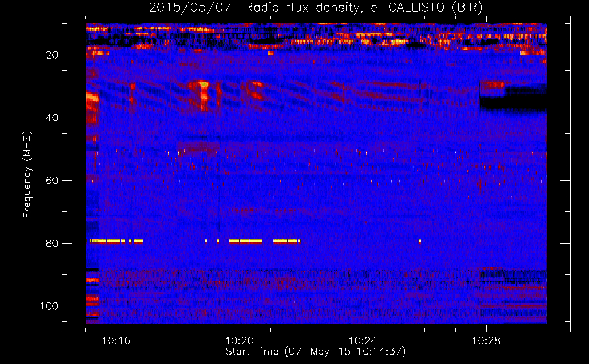
Task: Click the 10:16 time tick label
Action: click(x=116, y=341)
